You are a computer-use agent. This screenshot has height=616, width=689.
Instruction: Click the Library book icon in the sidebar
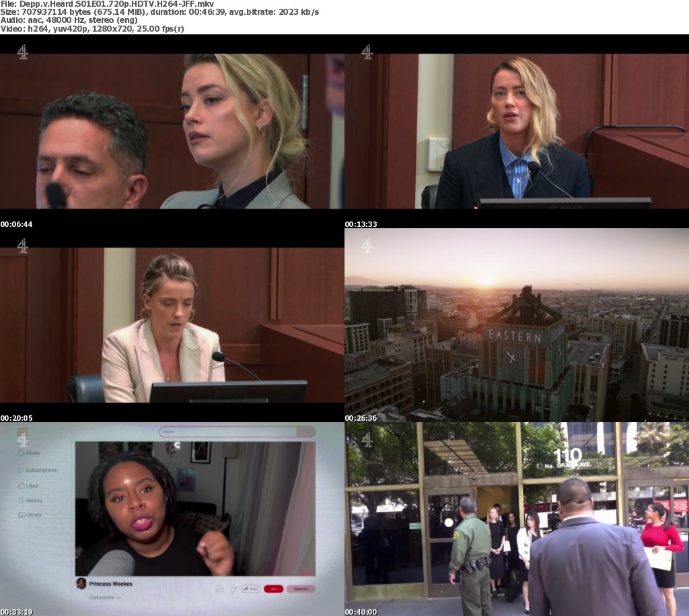coord(21,515)
